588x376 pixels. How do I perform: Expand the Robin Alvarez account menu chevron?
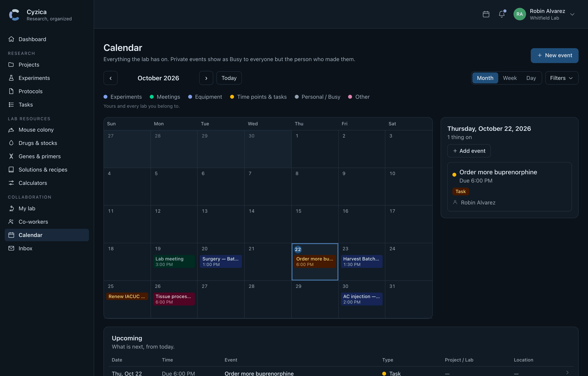click(x=572, y=14)
